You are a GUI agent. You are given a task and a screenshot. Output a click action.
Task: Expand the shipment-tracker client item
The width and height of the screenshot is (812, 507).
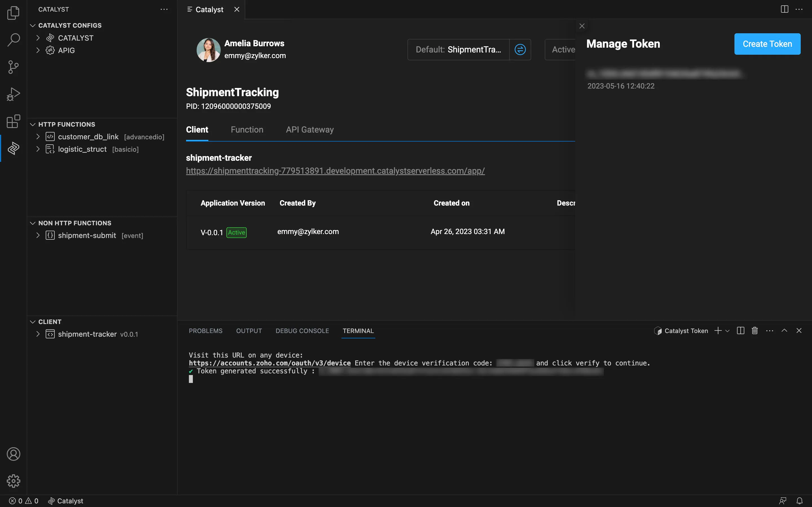tap(38, 334)
